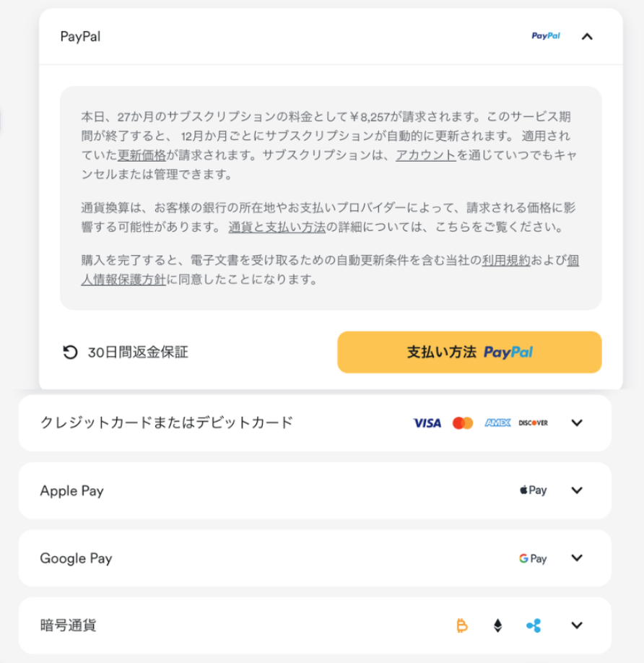Click the Mastercard icon

pyautogui.click(x=463, y=423)
